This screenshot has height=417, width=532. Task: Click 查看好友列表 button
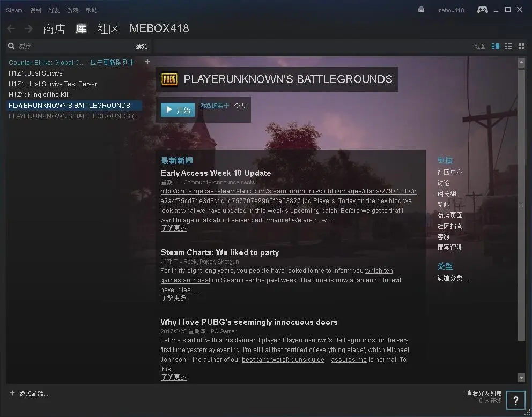(484, 393)
